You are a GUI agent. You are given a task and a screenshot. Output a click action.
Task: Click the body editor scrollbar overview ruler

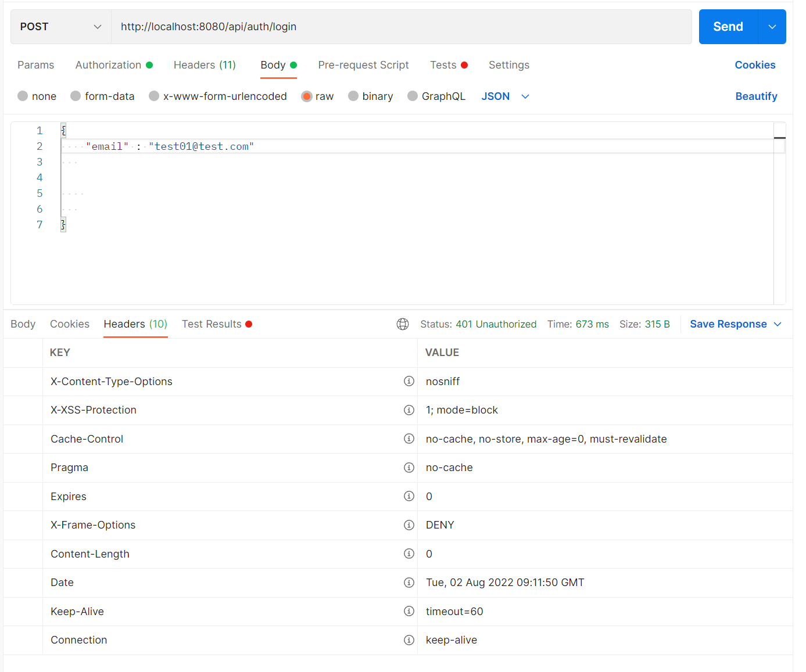tap(779, 213)
